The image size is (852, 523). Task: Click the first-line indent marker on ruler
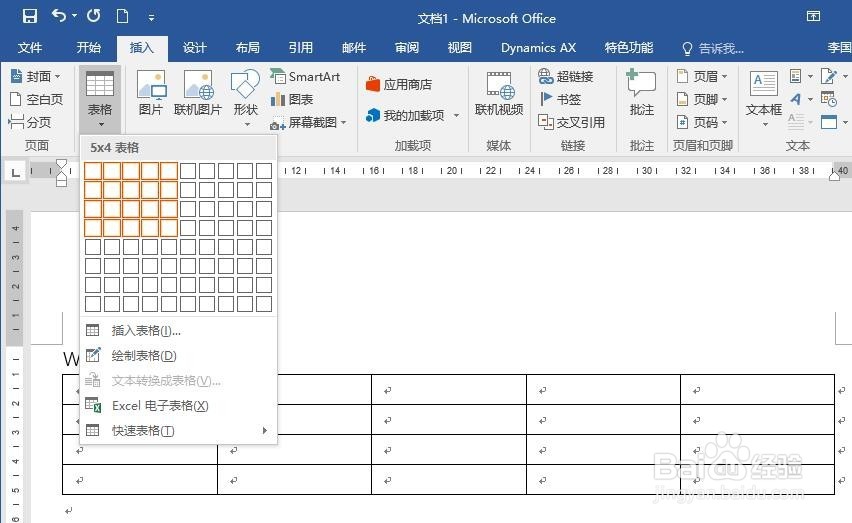61,164
